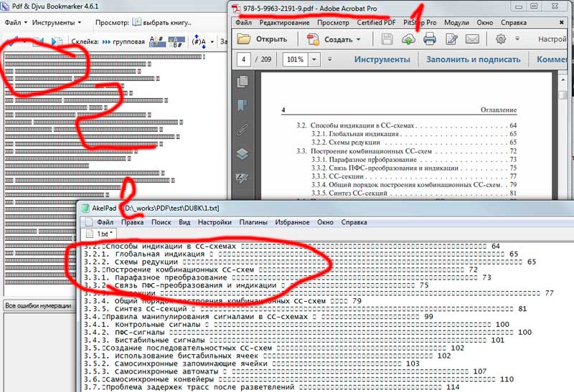The image size is (574, 392).
Task: Open Плагины menu in AkelPad
Action: click(253, 222)
